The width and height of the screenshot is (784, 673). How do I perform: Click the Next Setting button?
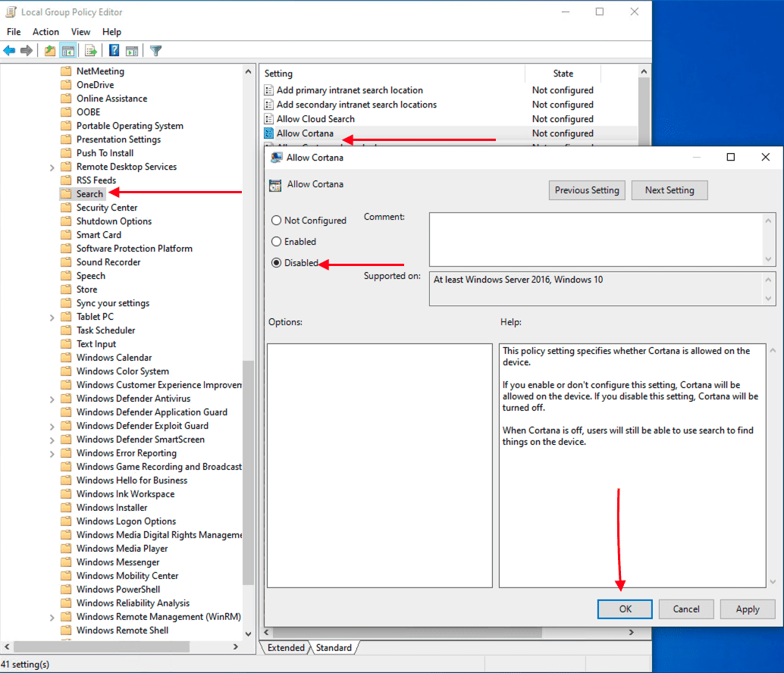tap(669, 190)
